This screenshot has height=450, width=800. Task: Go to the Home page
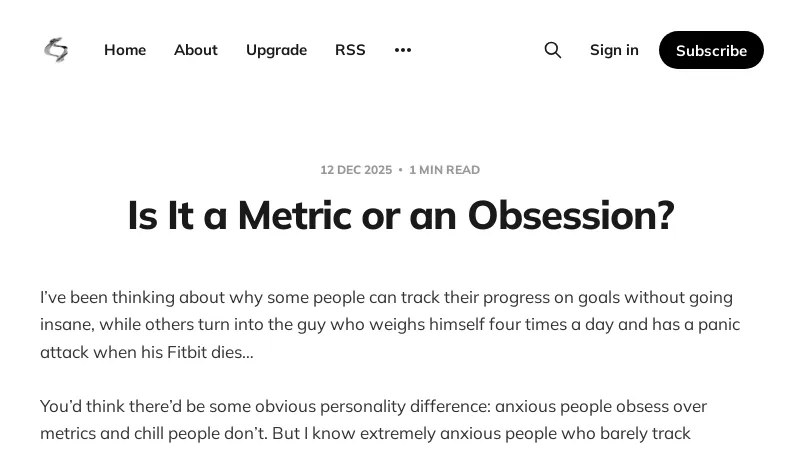pyautogui.click(x=125, y=50)
